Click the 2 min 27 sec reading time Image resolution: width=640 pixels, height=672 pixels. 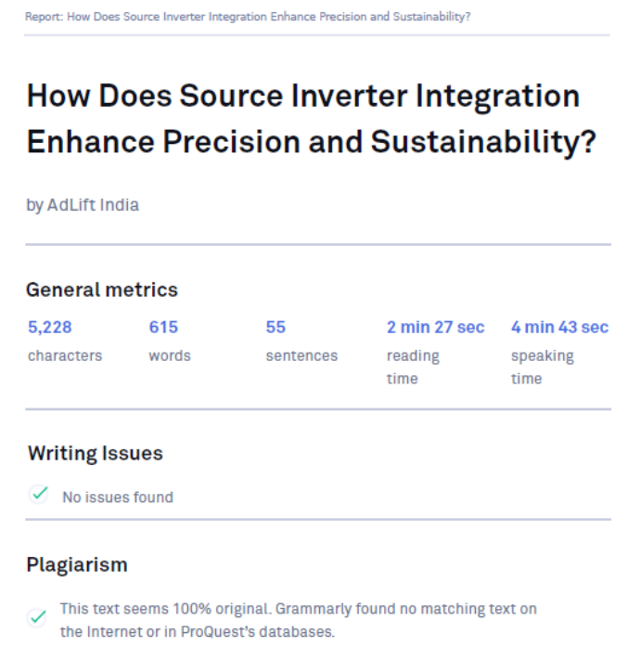435,327
